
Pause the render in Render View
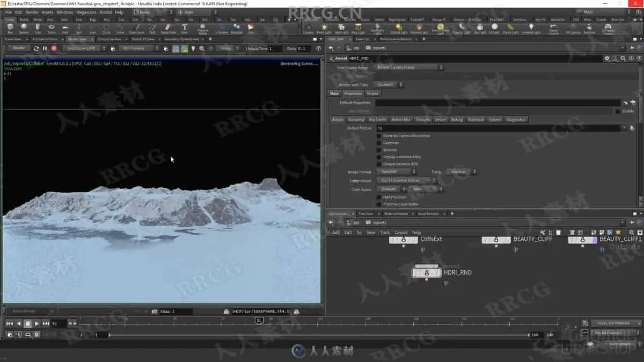(45, 48)
